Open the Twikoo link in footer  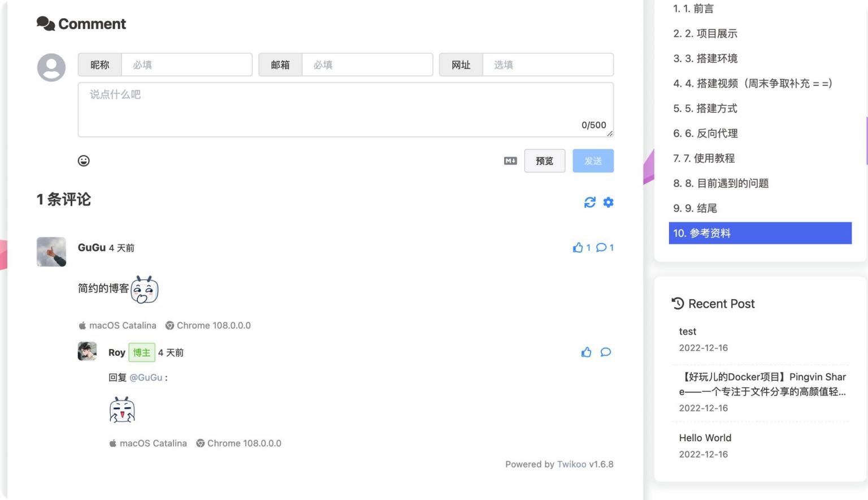coord(571,464)
